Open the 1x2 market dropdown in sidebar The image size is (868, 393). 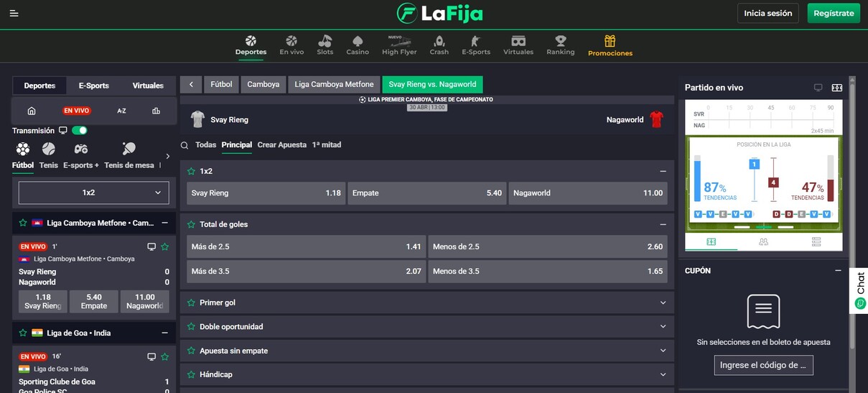94,193
